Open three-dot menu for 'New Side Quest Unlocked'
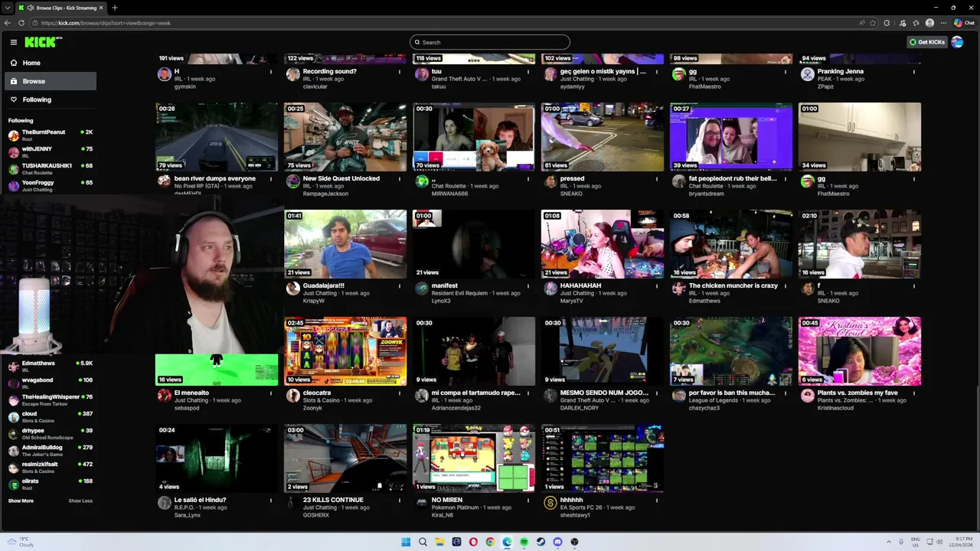 click(x=399, y=178)
